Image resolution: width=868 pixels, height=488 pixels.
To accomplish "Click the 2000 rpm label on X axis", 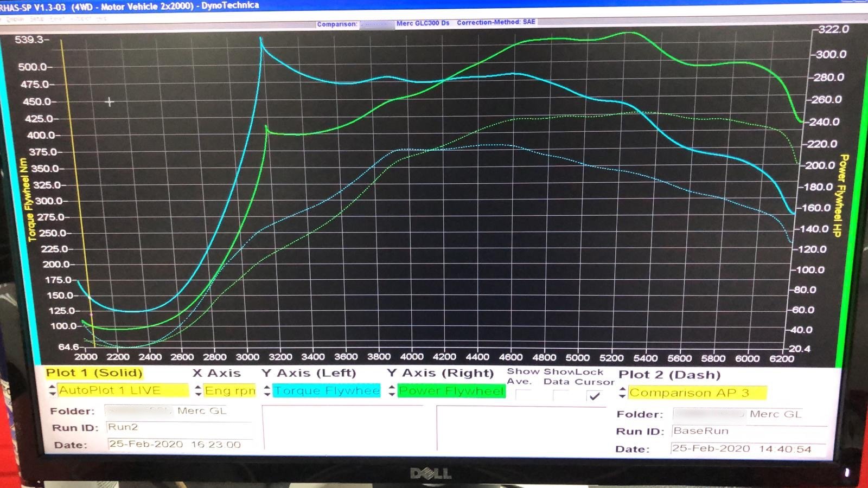I will coord(86,357).
